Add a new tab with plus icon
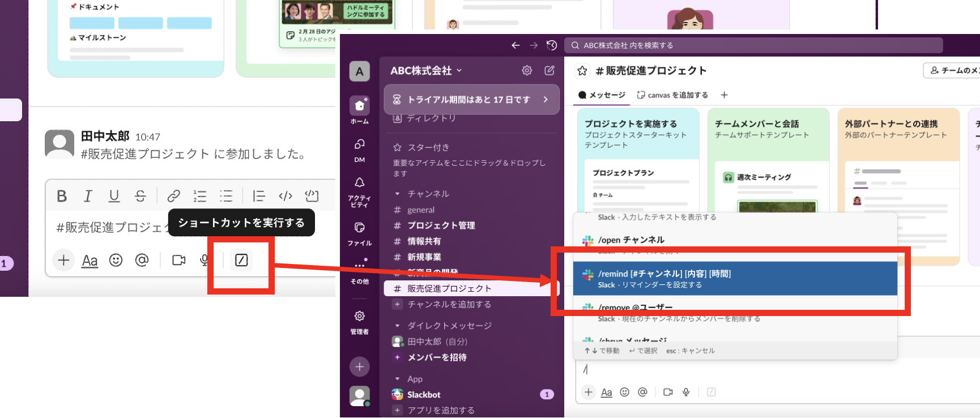980x418 pixels. (x=724, y=95)
